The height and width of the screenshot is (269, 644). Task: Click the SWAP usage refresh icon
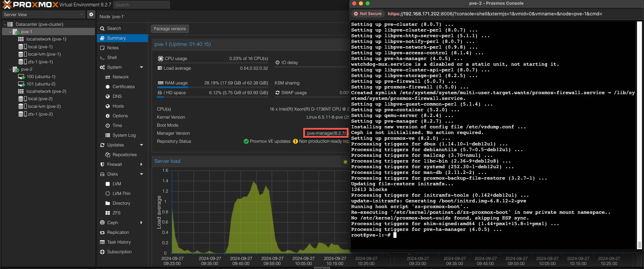[x=277, y=93]
